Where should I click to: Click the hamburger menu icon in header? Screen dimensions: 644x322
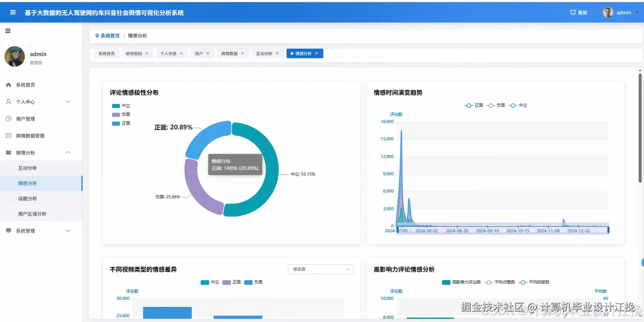(x=13, y=13)
